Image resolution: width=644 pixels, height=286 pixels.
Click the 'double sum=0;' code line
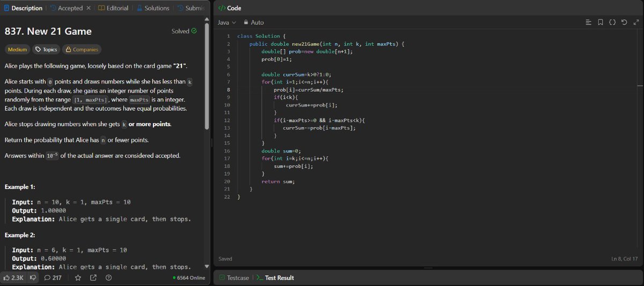coord(282,151)
